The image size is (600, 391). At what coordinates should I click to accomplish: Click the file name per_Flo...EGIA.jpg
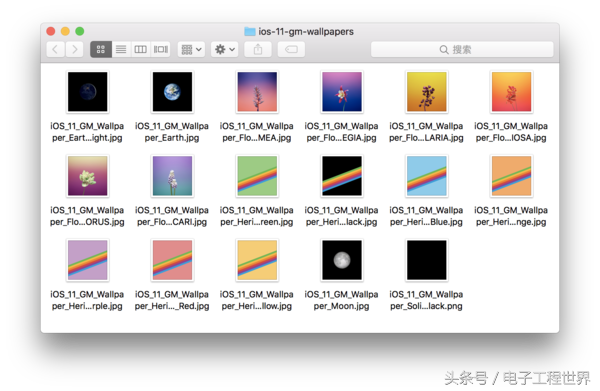tap(341, 132)
